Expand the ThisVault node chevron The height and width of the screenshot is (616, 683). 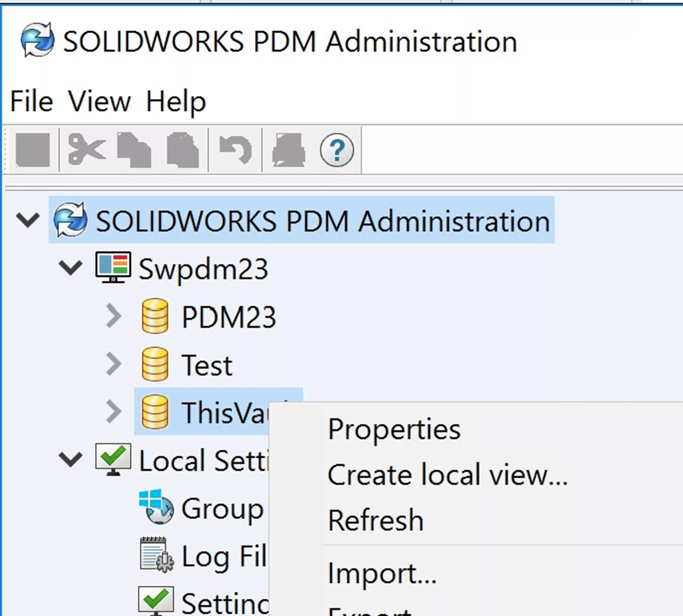point(114,411)
